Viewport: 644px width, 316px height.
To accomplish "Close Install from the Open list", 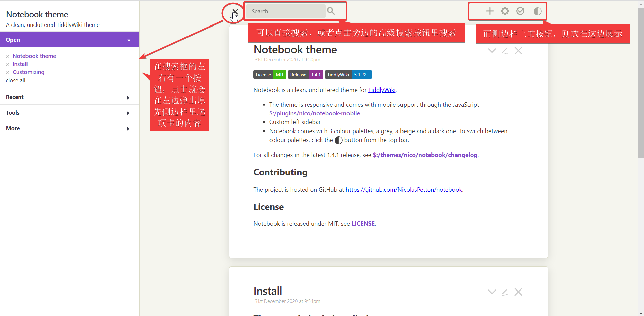I will [x=8, y=64].
